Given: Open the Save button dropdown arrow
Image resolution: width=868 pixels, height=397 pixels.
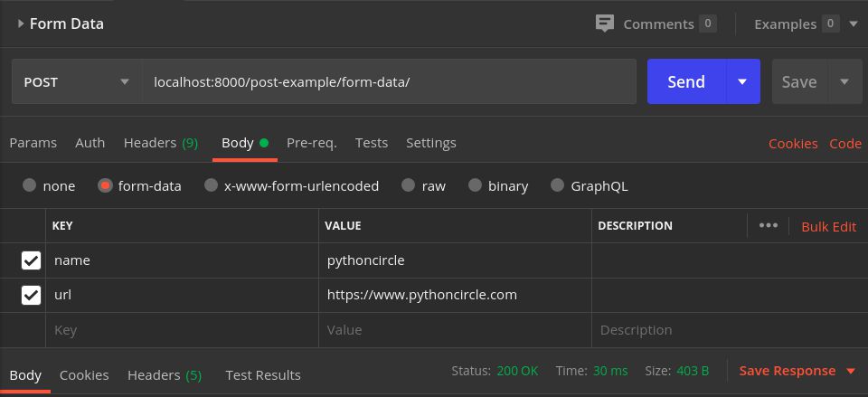Looking at the screenshot, I should coord(844,82).
